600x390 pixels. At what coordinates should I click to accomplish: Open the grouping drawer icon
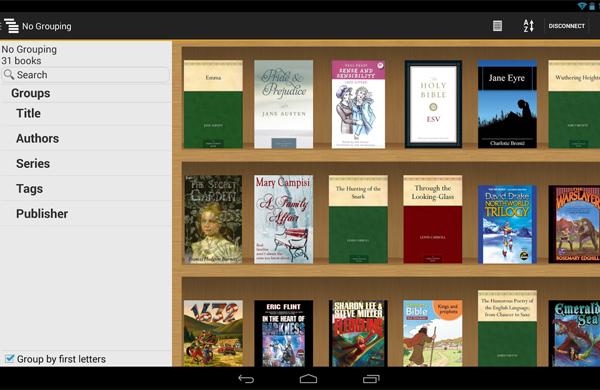pos(11,26)
